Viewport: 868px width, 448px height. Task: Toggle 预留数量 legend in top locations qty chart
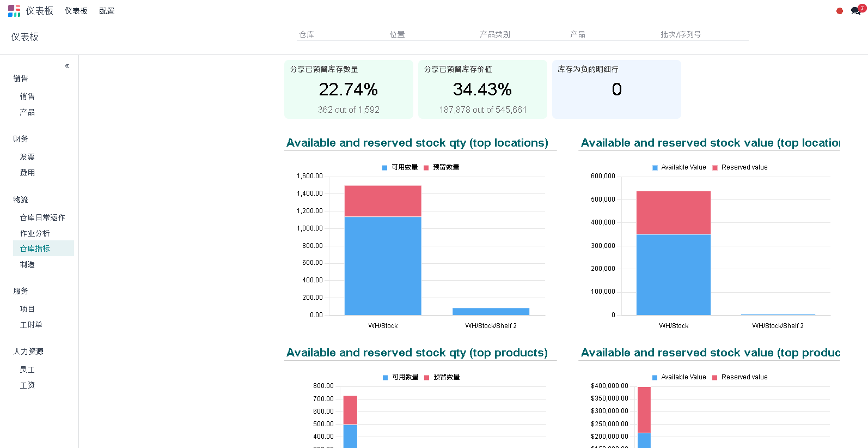(x=442, y=167)
